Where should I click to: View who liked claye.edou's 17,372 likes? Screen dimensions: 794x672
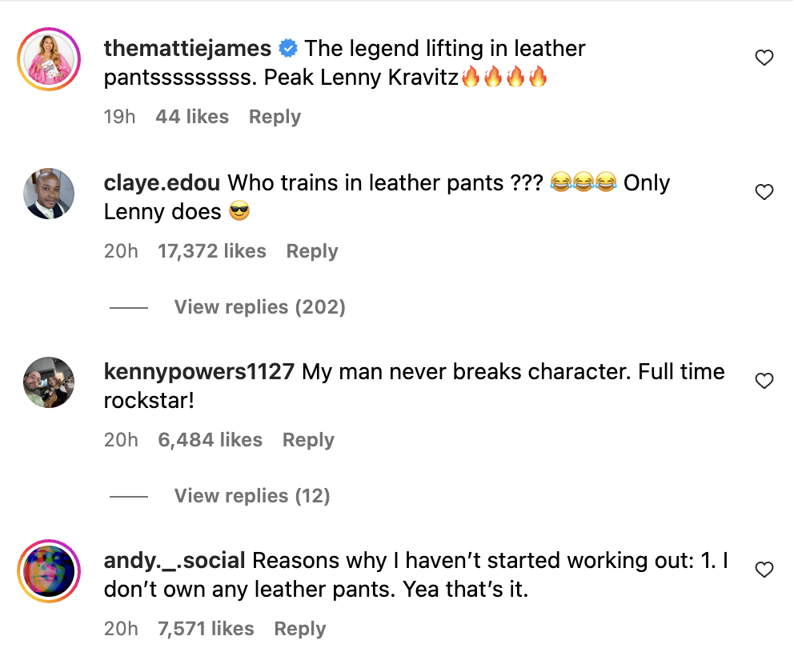click(x=212, y=250)
